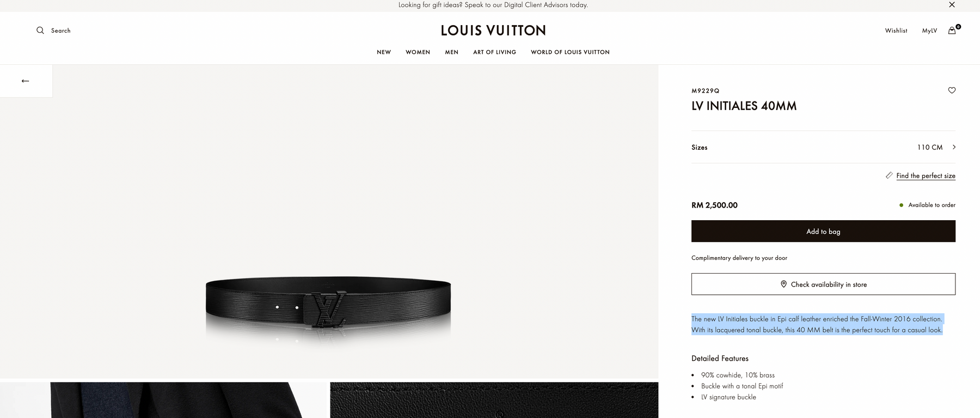Image resolution: width=980 pixels, height=418 pixels.
Task: Open the NEW menu
Action: pyautogui.click(x=384, y=52)
